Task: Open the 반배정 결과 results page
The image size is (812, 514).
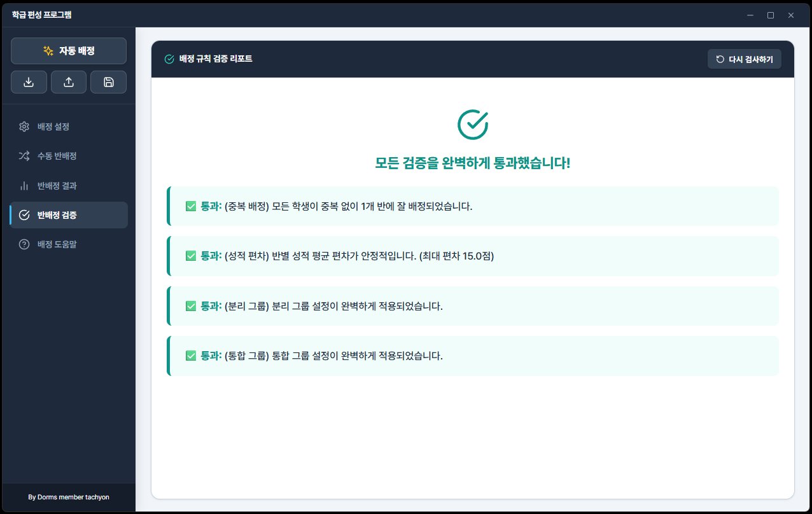Action: (69, 186)
